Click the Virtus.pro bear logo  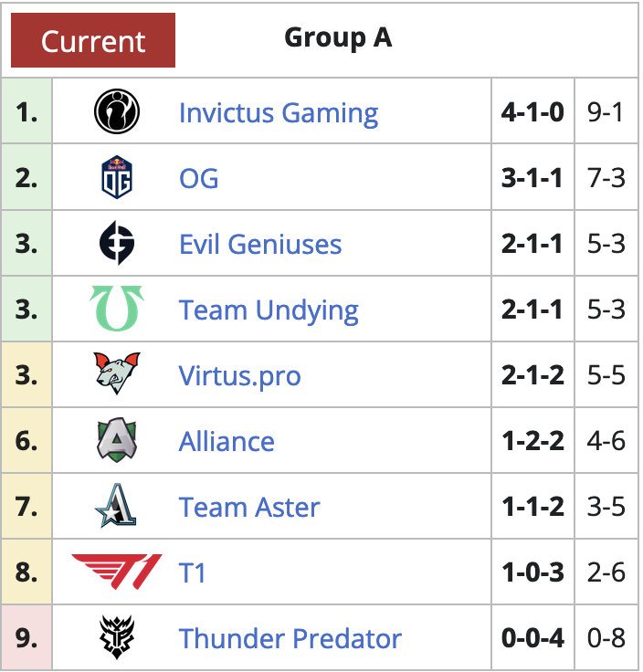pos(117,373)
